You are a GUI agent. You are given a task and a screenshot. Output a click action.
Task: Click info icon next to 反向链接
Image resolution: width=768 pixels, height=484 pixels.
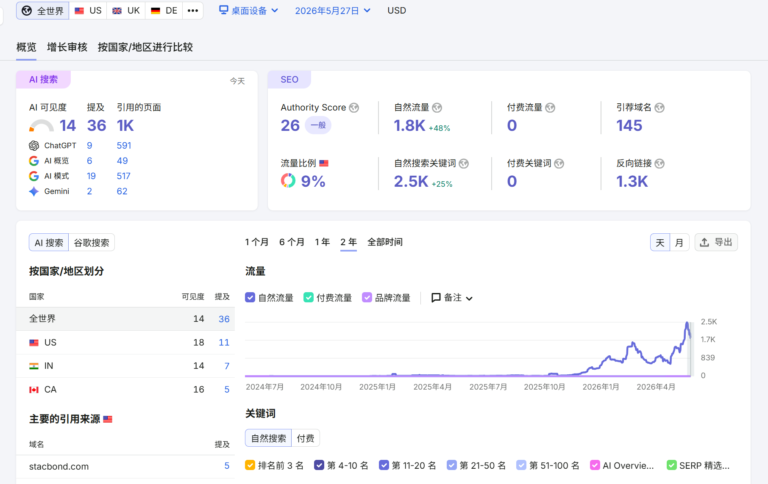[659, 164]
